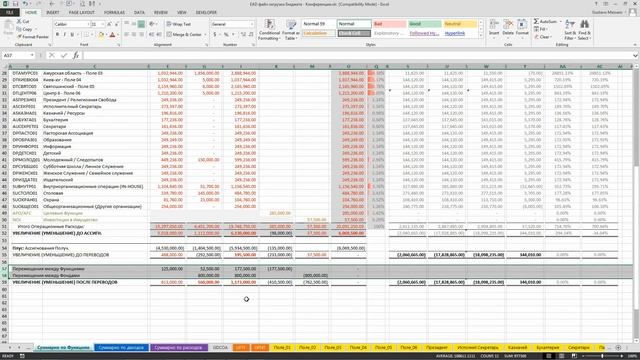
Task: Click the Increase Decimal icon
Action: (243, 35)
